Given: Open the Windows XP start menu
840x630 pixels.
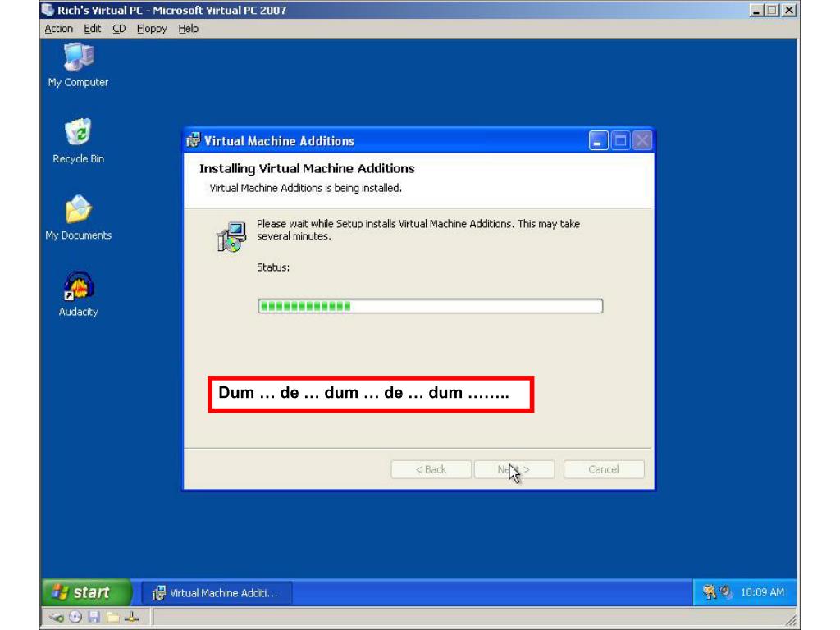Looking at the screenshot, I should point(87,592).
